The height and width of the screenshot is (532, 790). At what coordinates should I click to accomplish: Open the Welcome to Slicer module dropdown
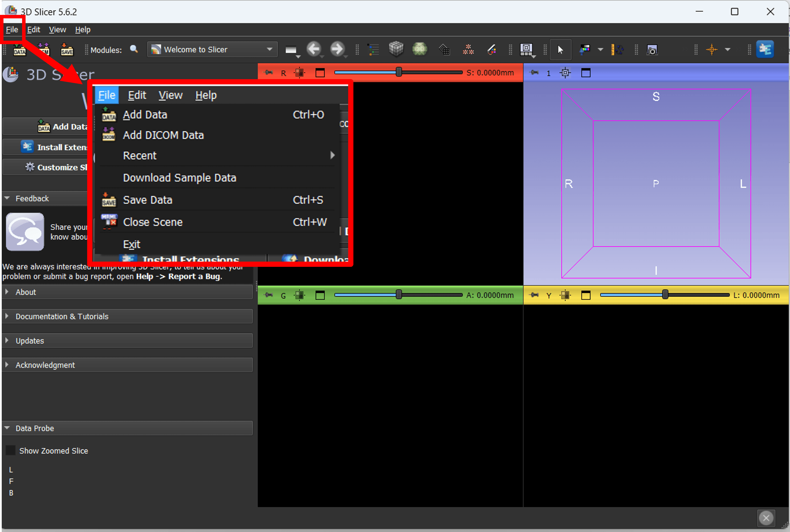pos(212,50)
